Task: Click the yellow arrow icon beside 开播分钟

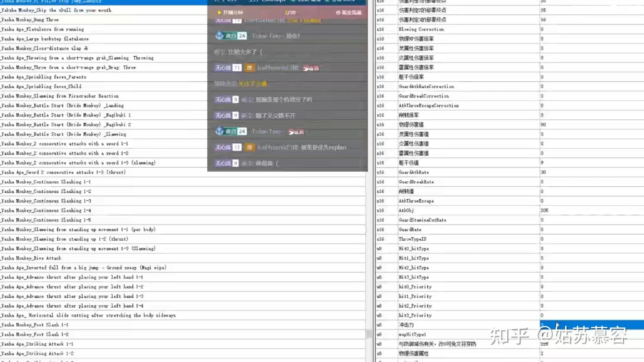Action: pyautogui.click(x=219, y=13)
